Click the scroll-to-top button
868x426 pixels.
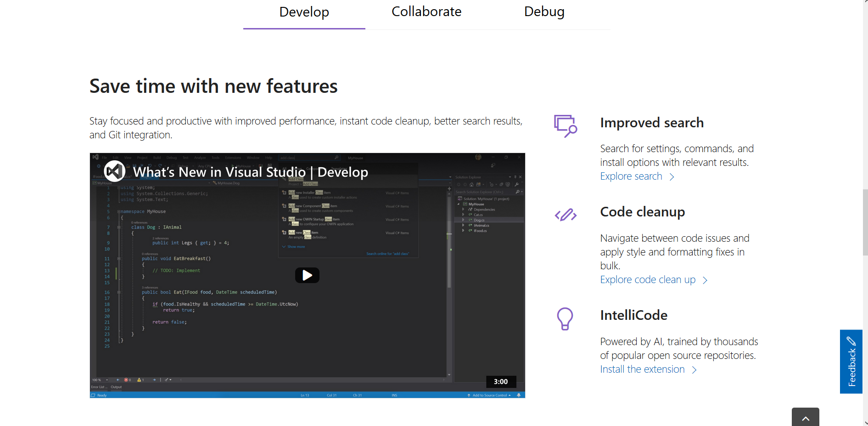pyautogui.click(x=805, y=418)
